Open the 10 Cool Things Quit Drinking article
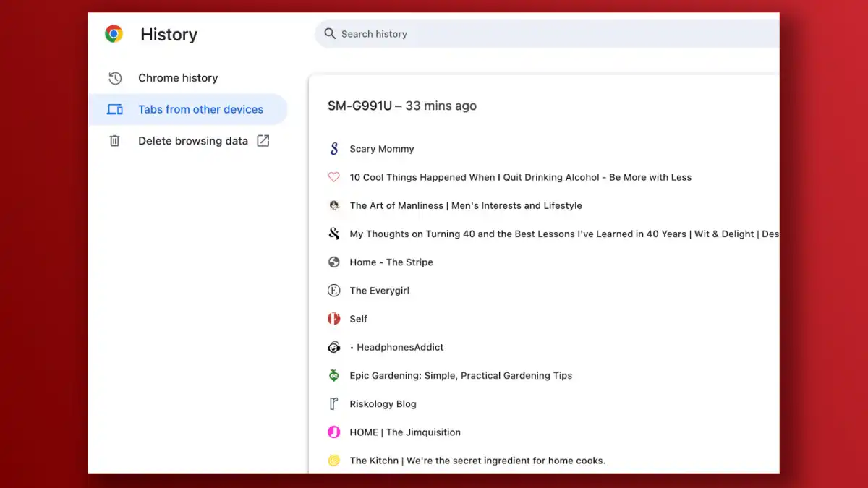This screenshot has width=868, height=488. 520,177
